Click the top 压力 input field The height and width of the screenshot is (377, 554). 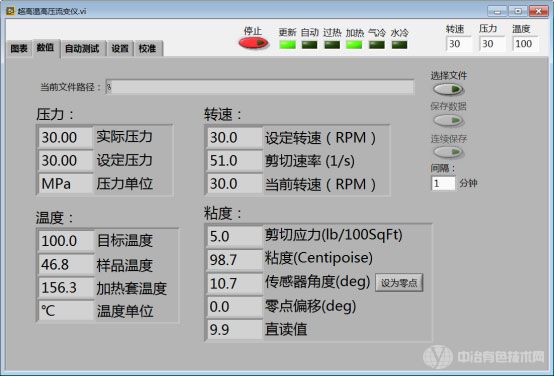coord(492,44)
